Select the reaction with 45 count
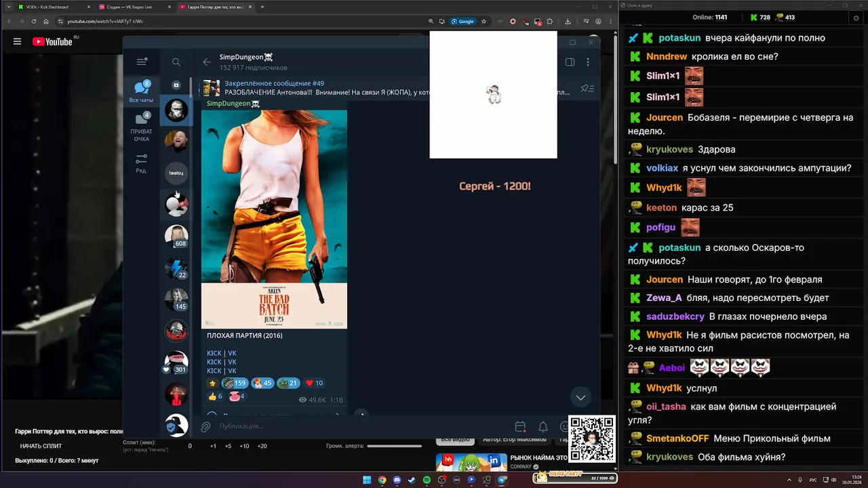 pos(262,383)
